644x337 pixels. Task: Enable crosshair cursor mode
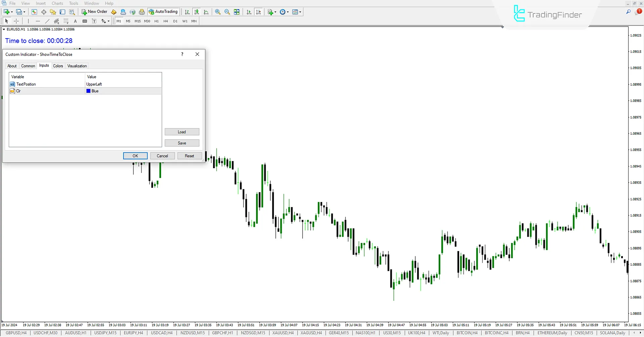16,21
